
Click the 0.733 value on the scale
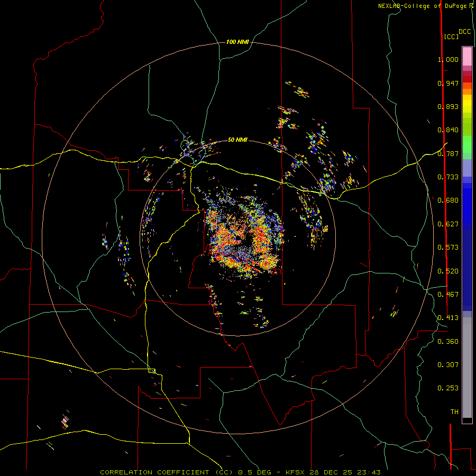point(448,177)
